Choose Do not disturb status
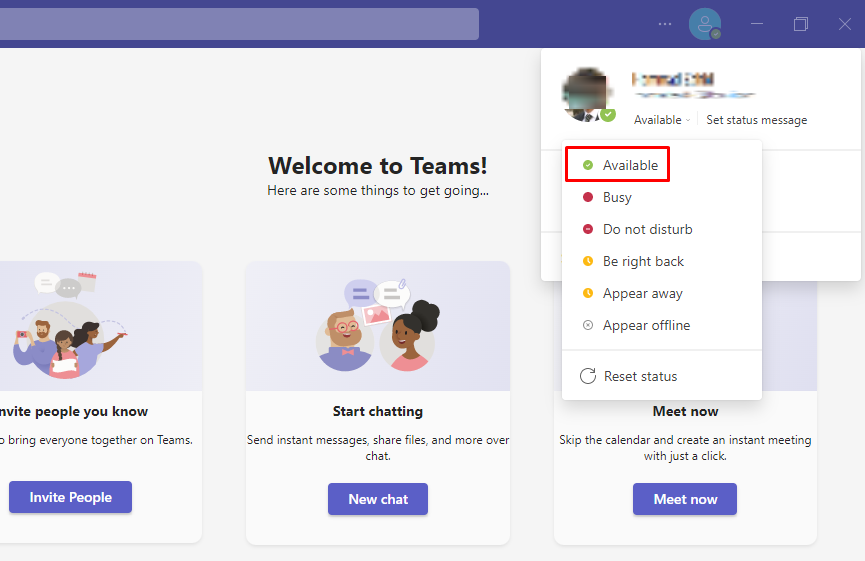Viewport: 865px width, 561px height. click(662, 229)
